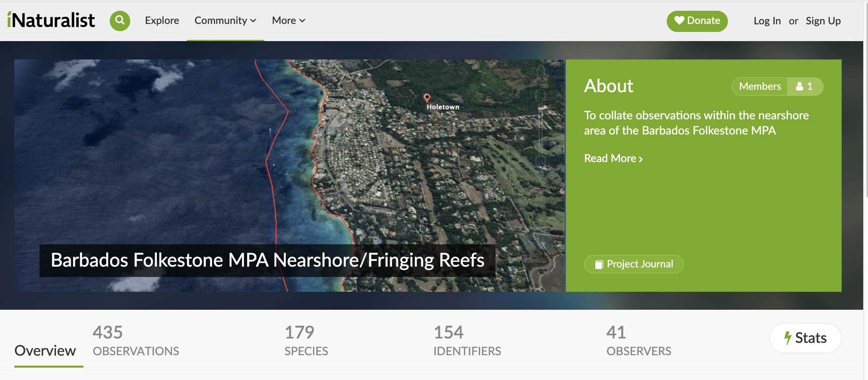
Task: Click the Sign Up link
Action: (x=823, y=21)
